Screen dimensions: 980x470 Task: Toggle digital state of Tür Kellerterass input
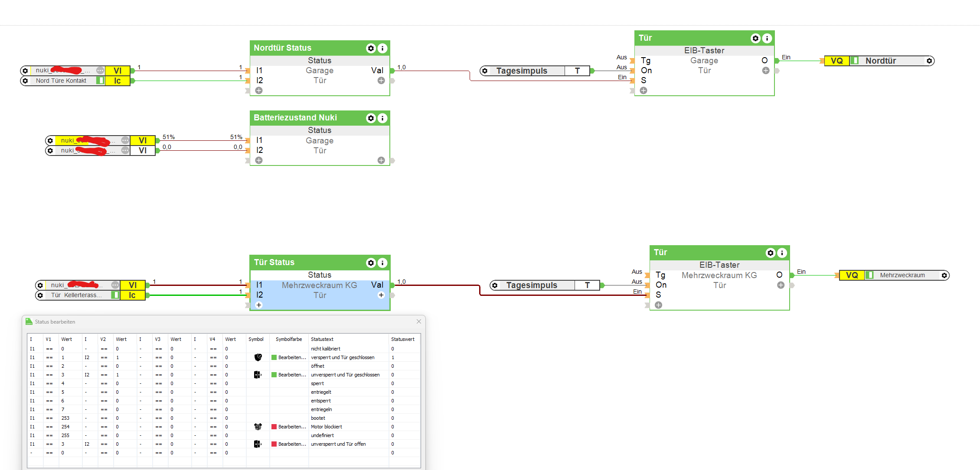tap(115, 295)
